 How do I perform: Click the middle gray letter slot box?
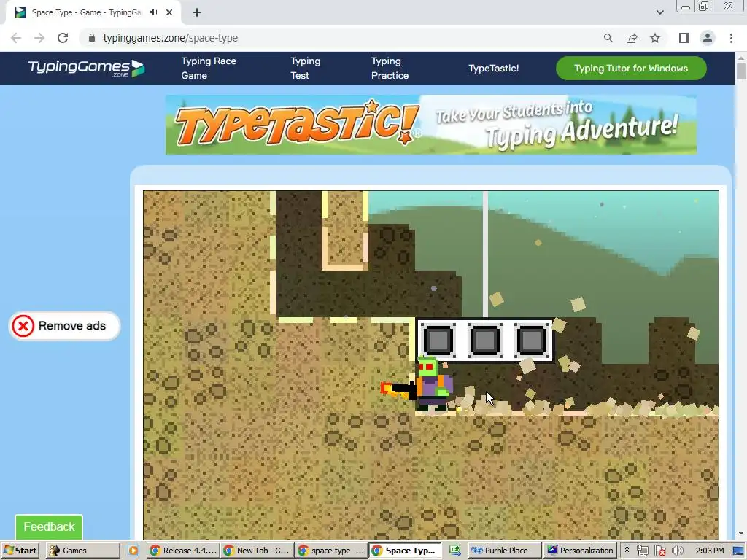click(485, 340)
